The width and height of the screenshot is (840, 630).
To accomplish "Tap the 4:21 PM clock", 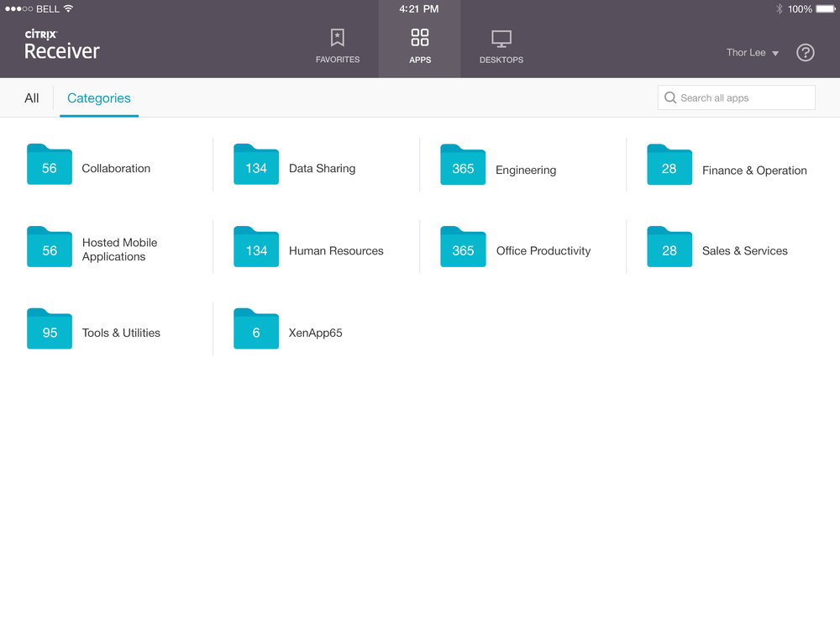I will 419,8.
